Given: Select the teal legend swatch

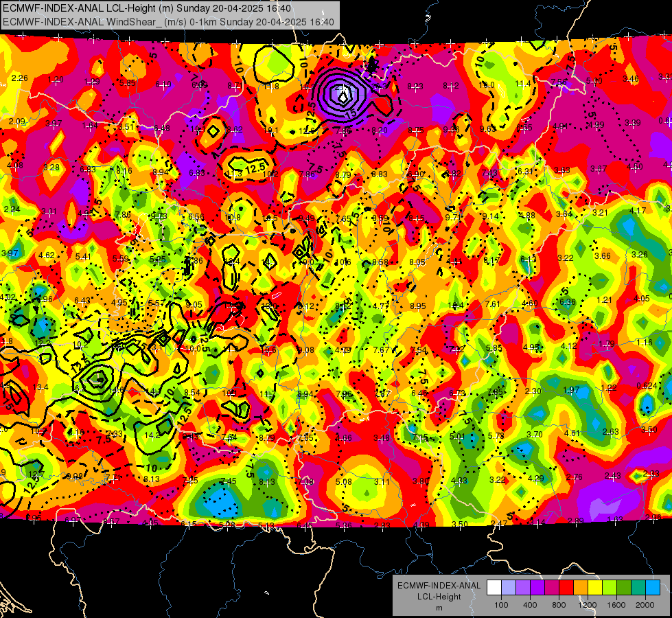Looking at the screenshot, I should (x=638, y=588).
